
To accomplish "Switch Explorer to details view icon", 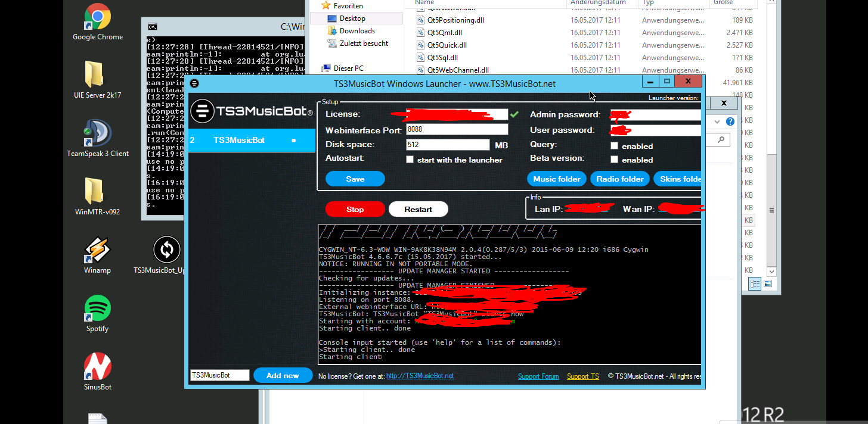I will pos(755,285).
